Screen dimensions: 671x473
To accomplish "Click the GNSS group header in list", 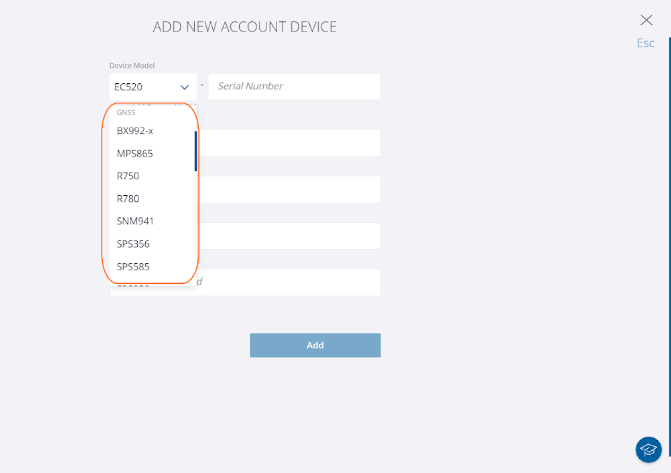I will (126, 112).
